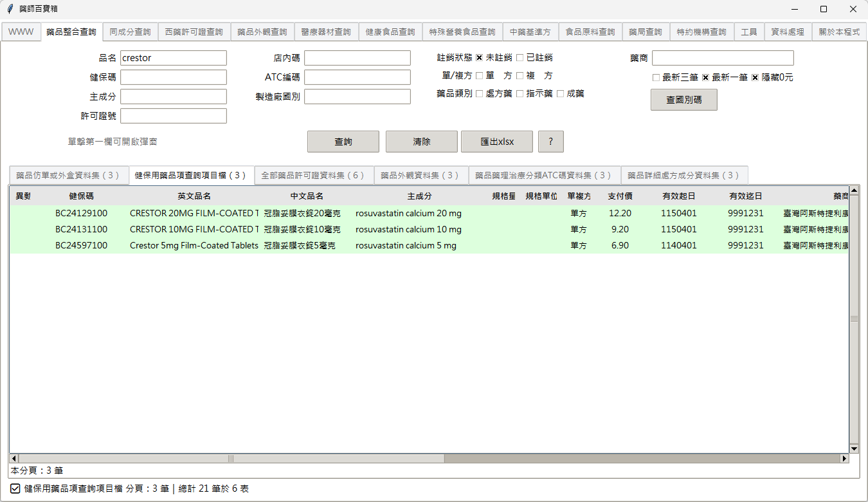Open the 工具 tab
Viewport: 868px width, 502px height.
[749, 32]
